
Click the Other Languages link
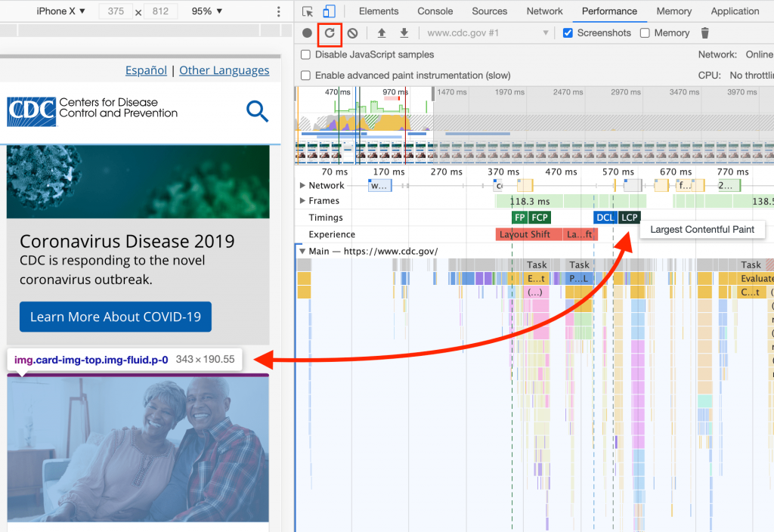[x=224, y=70]
